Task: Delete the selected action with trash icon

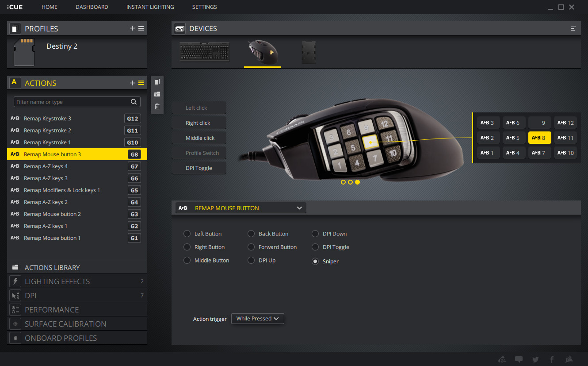Action: (x=157, y=106)
